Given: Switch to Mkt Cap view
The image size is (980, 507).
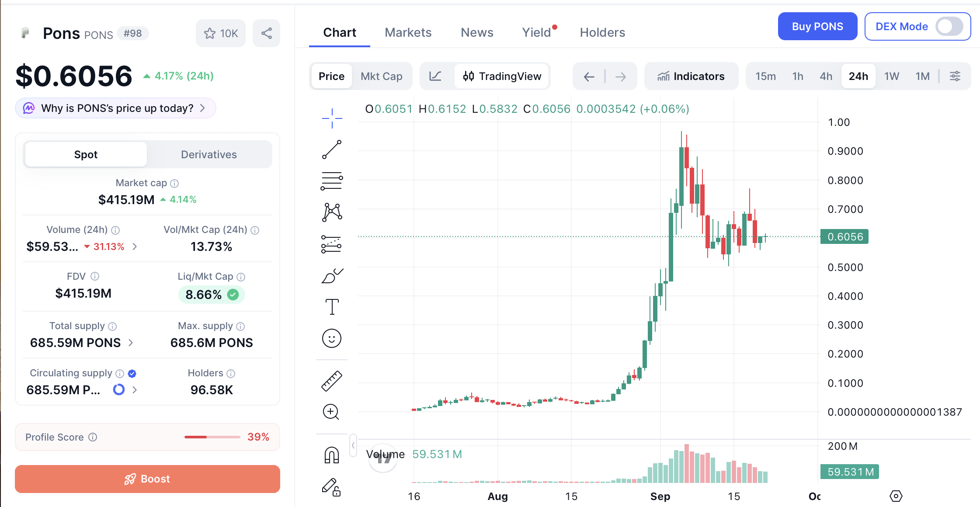Looking at the screenshot, I should tap(381, 76).
